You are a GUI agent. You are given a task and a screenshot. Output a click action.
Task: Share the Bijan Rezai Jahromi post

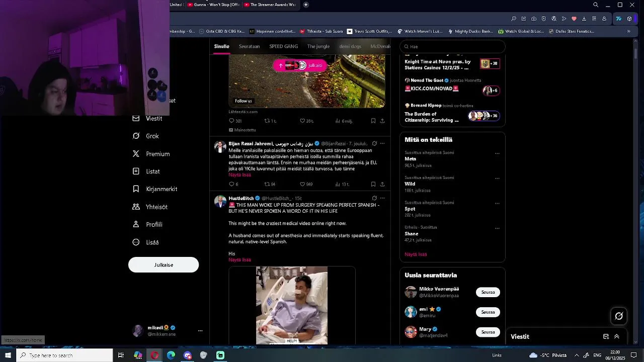pyautogui.click(x=382, y=184)
